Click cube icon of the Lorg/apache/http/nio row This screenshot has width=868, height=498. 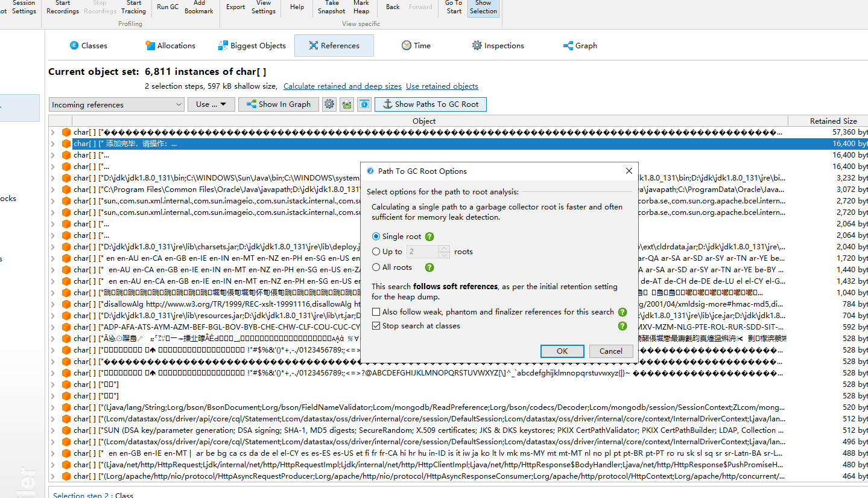(66, 476)
